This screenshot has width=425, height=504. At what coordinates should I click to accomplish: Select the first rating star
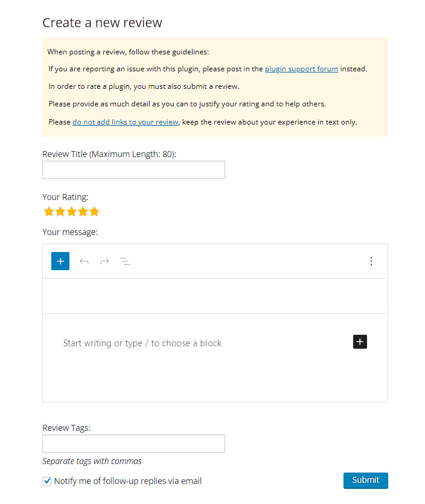click(x=50, y=212)
